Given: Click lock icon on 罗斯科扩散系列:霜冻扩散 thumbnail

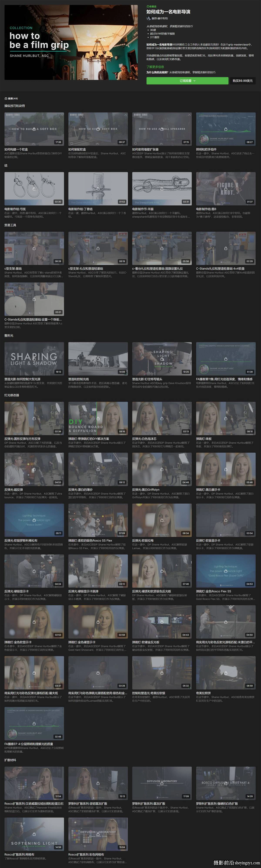Looking at the screenshot, I should 162,783.
